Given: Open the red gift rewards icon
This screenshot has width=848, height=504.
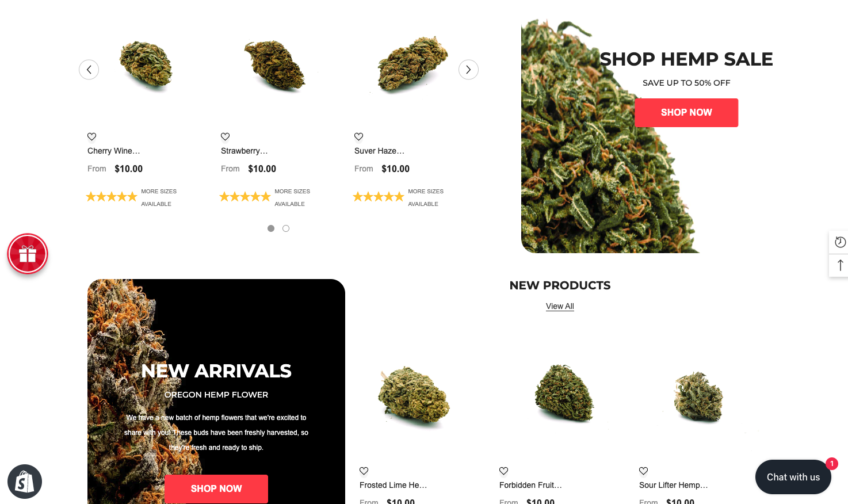Looking at the screenshot, I should pyautogui.click(x=28, y=254).
